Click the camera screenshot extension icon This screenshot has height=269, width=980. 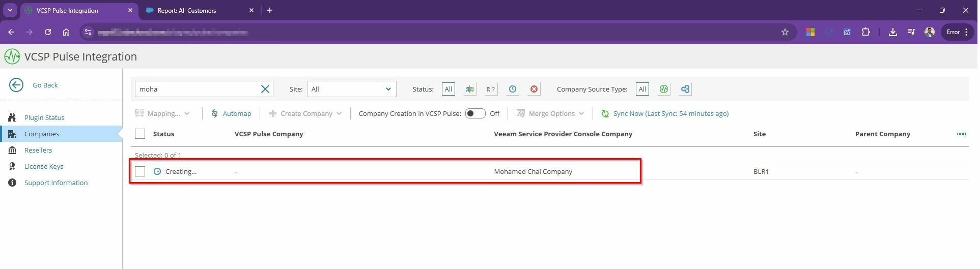(847, 32)
